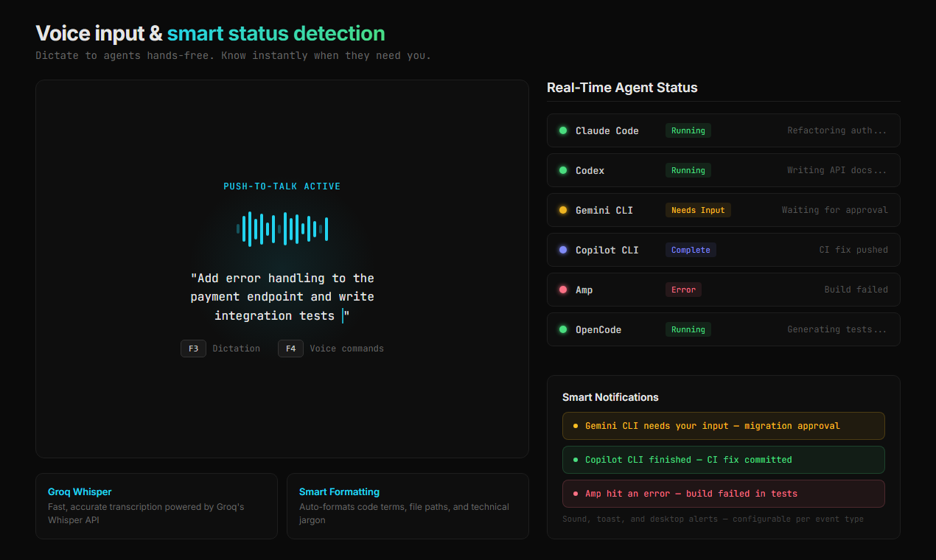Click the Error badge for Amp
Viewport: 936px width, 560px height.
pos(683,290)
